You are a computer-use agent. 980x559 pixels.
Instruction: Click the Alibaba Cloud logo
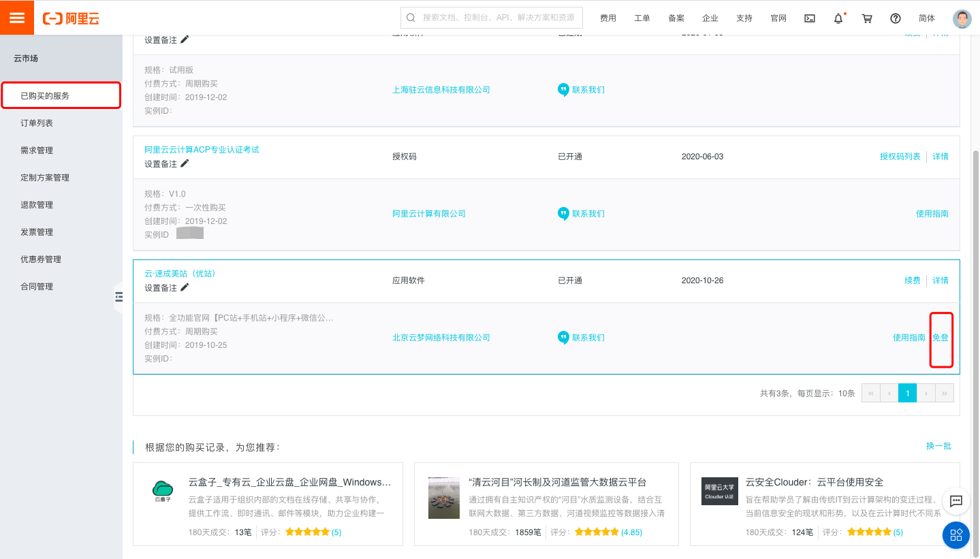[71, 18]
